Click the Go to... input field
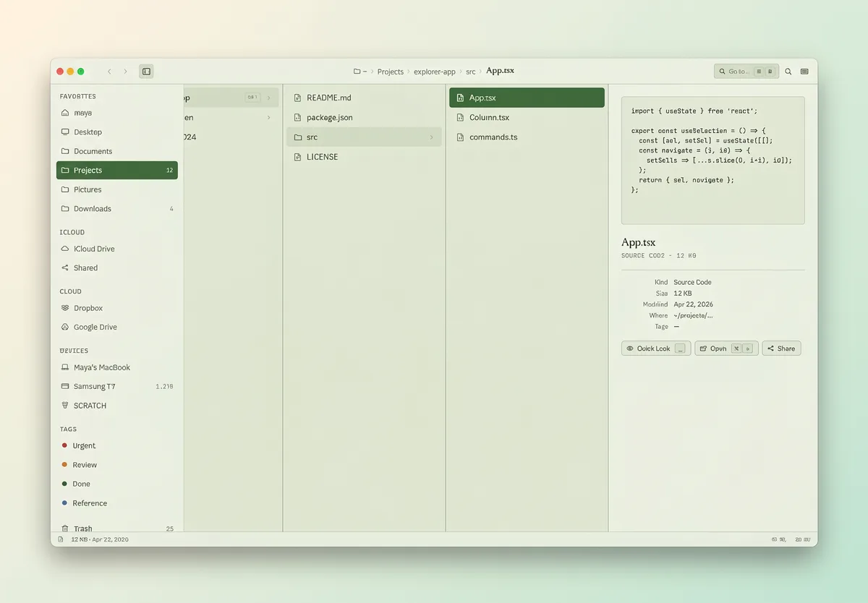This screenshot has height=603, width=868. [746, 72]
